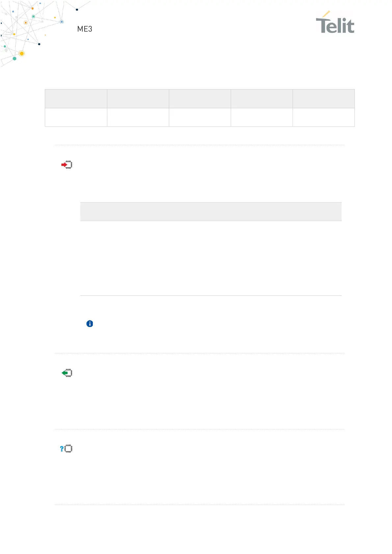Click the rightmost white cell in table's second row
Image resolution: width=392 pixels, height=554 pixels.
pos(324,117)
